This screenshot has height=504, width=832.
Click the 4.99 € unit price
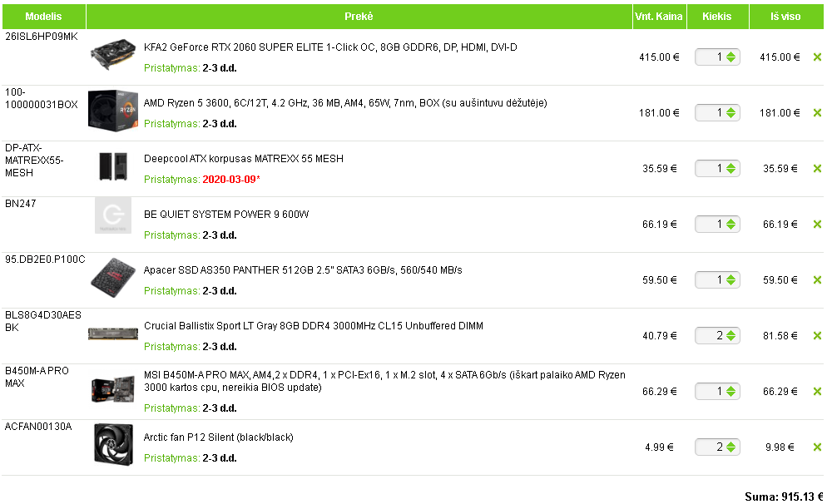tap(660, 447)
